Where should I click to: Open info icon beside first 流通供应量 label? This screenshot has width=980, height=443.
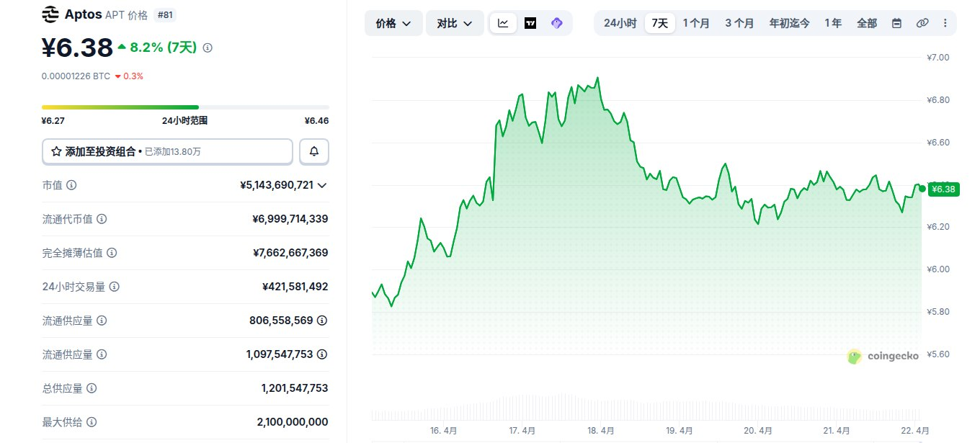coord(102,321)
